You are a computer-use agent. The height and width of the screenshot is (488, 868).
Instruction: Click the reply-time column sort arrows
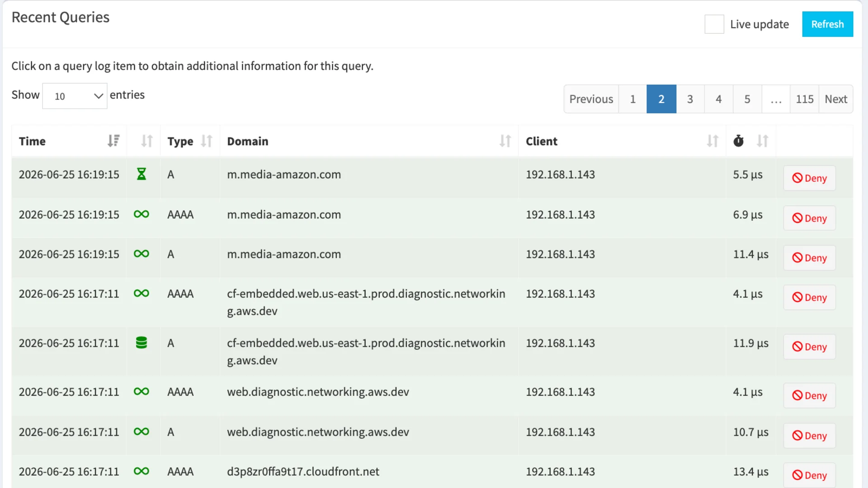[762, 141]
